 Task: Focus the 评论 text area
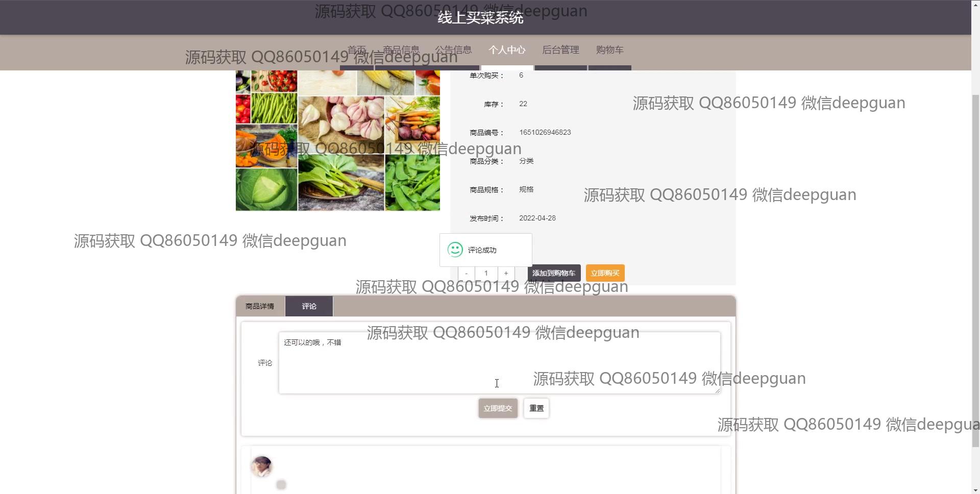(500, 363)
